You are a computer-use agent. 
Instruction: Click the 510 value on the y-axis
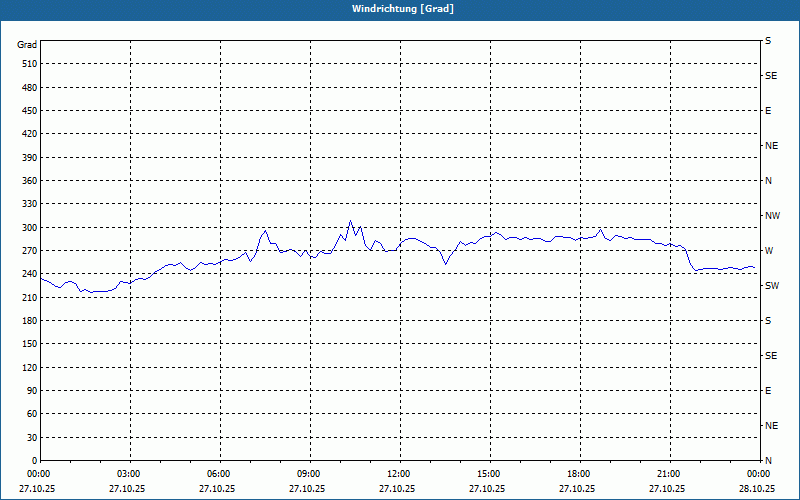[28, 64]
